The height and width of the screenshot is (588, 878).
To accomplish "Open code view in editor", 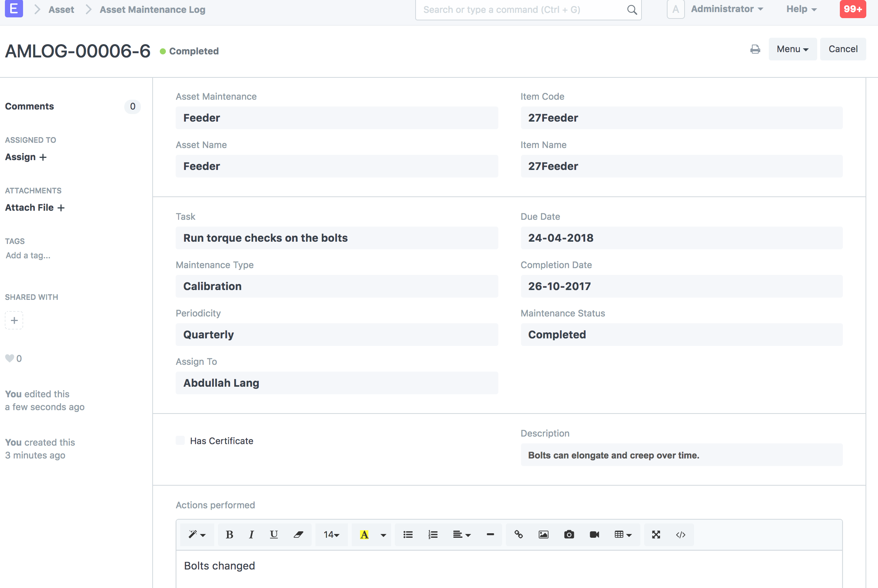I will (x=680, y=534).
